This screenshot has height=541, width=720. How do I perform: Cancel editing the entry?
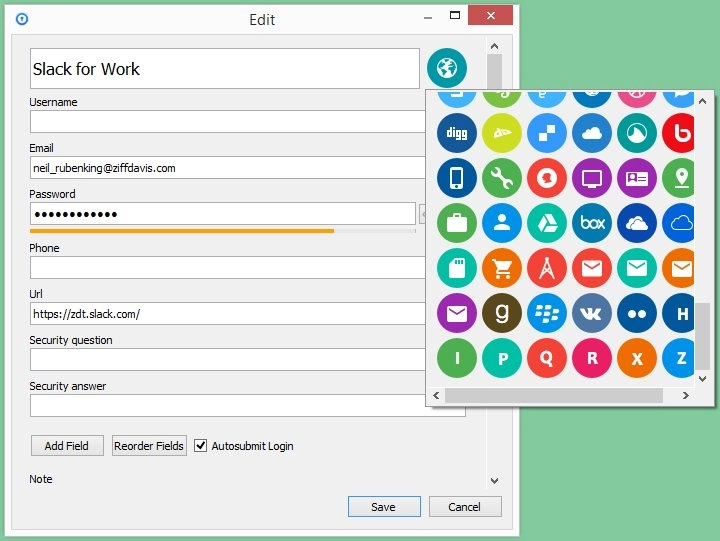(465, 507)
